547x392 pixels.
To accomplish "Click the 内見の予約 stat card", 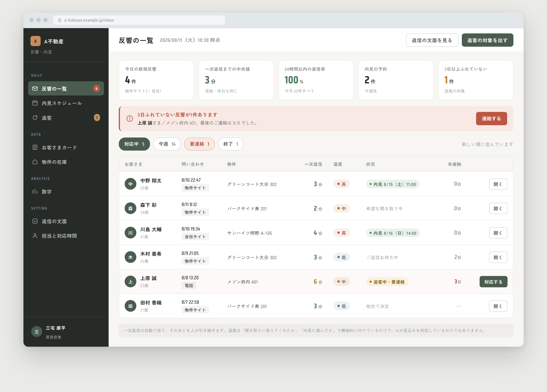I will point(396,80).
